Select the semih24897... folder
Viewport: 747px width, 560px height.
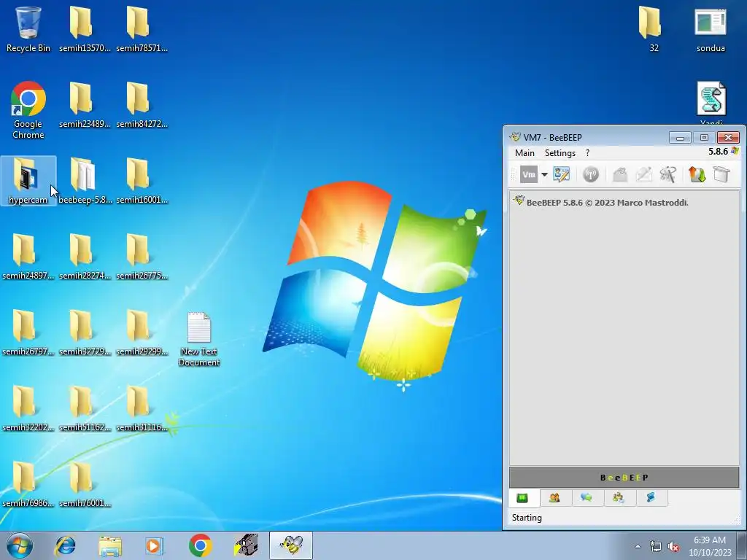coord(28,257)
